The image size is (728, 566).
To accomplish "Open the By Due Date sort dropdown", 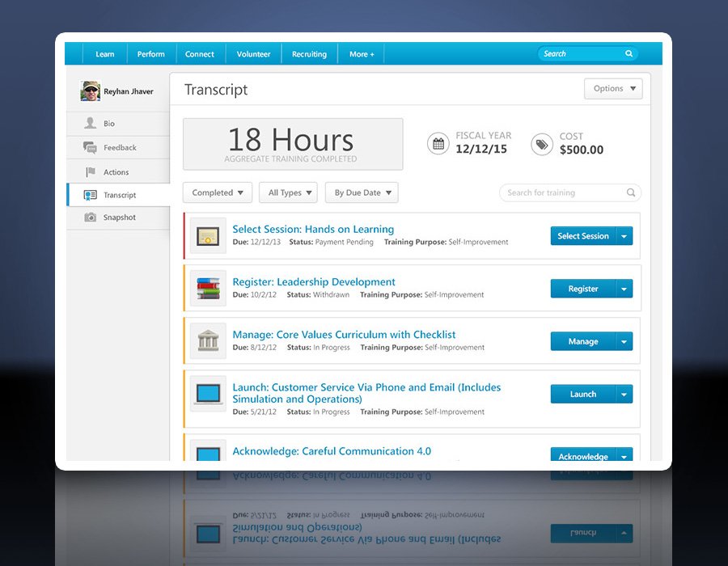I will pos(362,192).
